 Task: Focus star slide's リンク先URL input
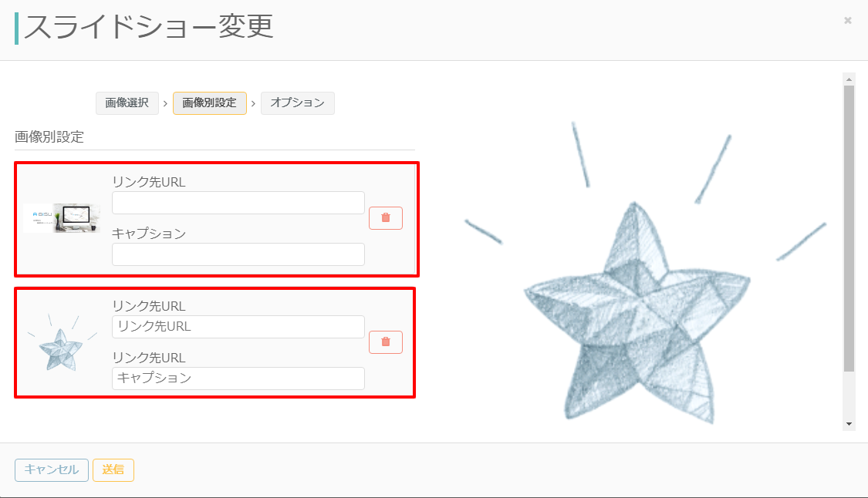pos(238,326)
